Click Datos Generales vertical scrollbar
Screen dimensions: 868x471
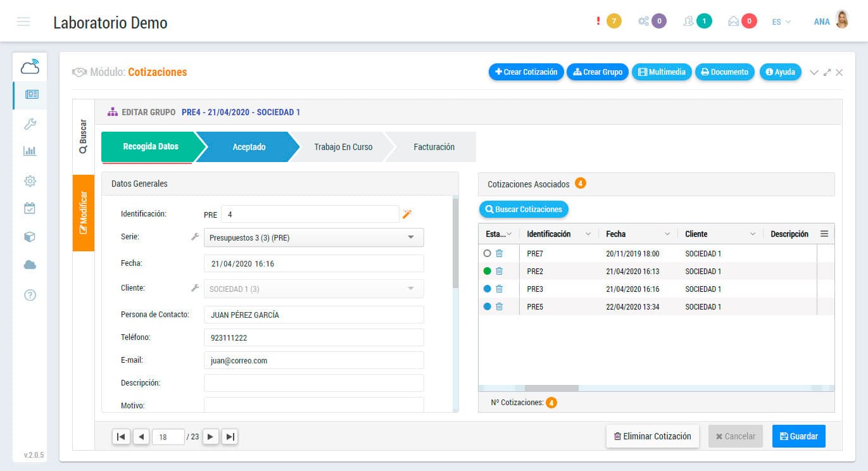click(455, 244)
